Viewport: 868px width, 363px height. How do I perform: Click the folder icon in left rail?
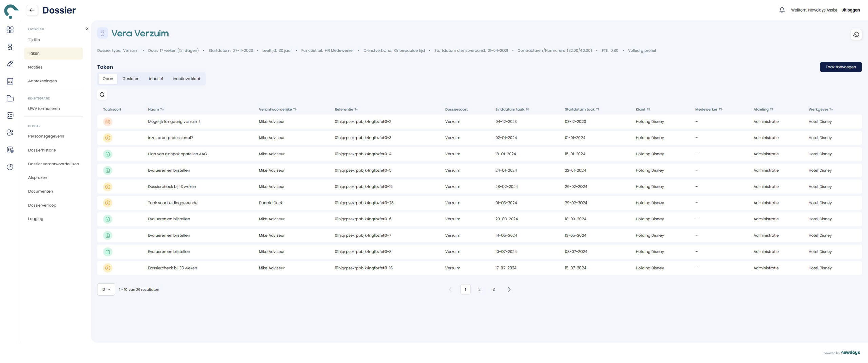pos(10,99)
